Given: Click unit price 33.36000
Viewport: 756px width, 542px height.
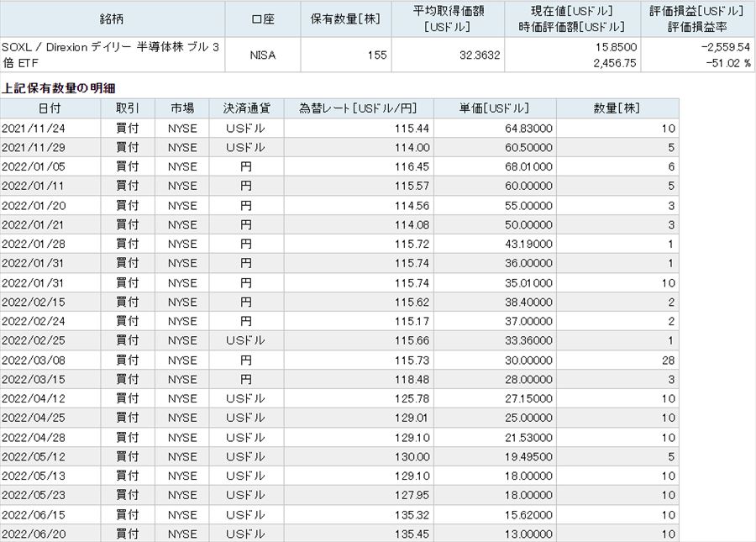Looking at the screenshot, I should coord(528,341).
